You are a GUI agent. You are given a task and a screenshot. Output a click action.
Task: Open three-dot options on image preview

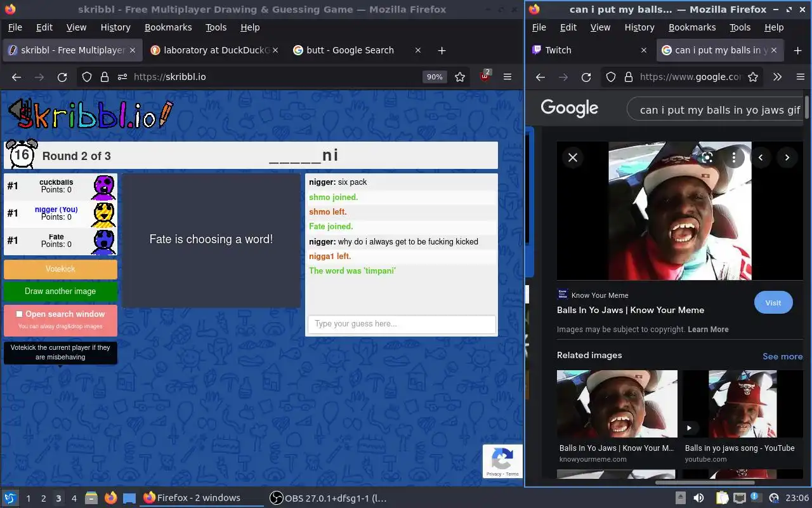pos(734,157)
